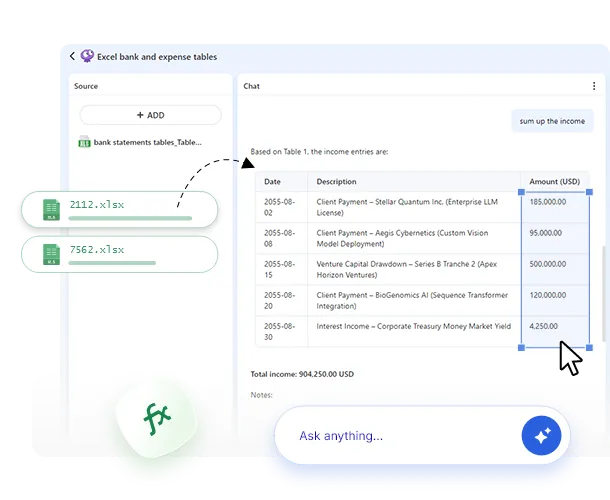610x500 pixels.
Task: Click the 7562.xlsx file card
Action: pyautogui.click(x=119, y=254)
